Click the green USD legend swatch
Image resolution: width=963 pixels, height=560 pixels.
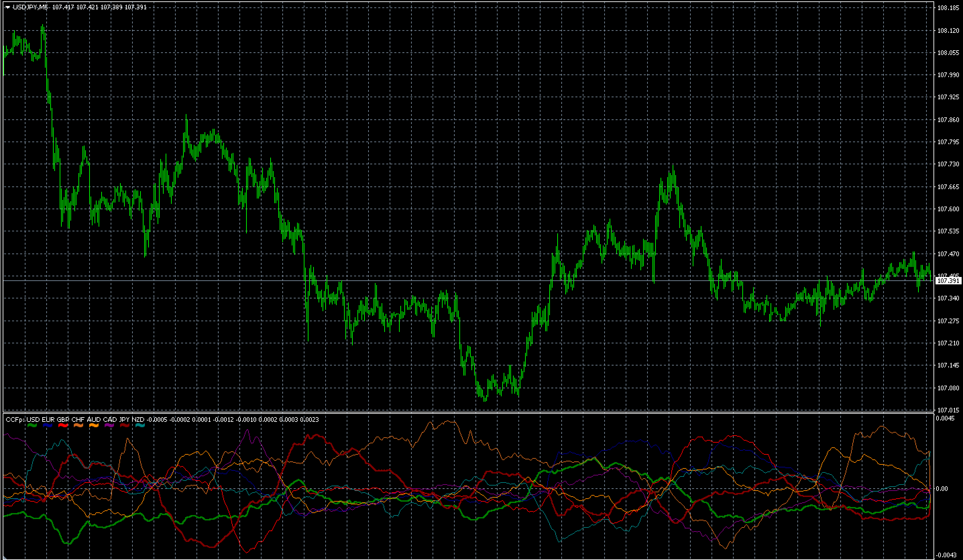(33, 425)
